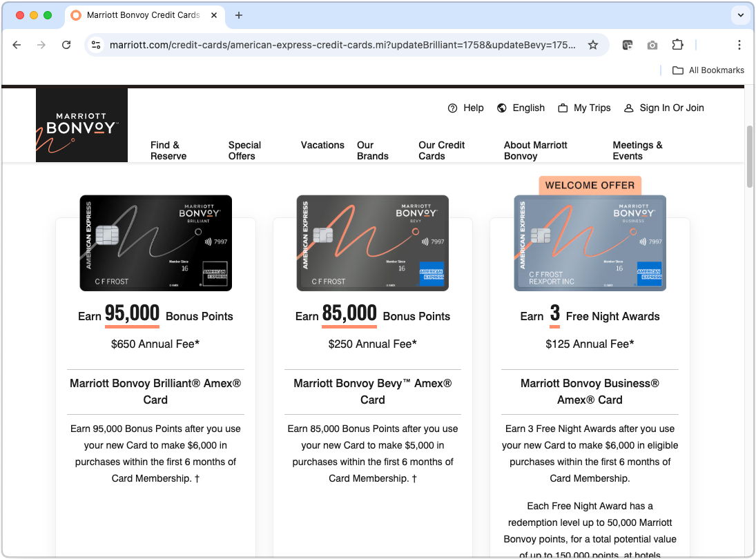
Task: Click the Marriott Bonvoy Bevy Amex Card title
Action: click(x=373, y=391)
